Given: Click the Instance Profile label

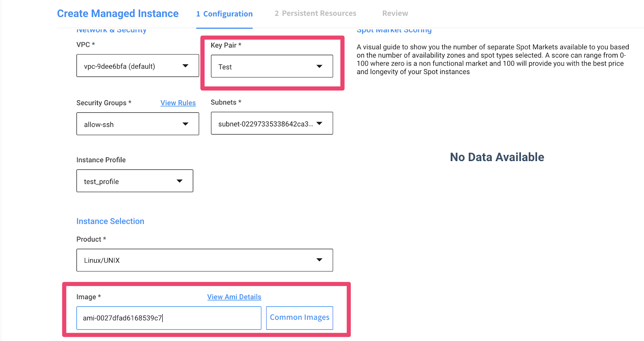Looking at the screenshot, I should click(101, 160).
